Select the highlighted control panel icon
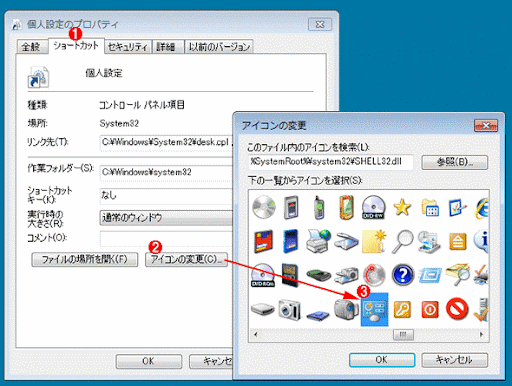Screen dimensions: 512x386 pos(375,310)
